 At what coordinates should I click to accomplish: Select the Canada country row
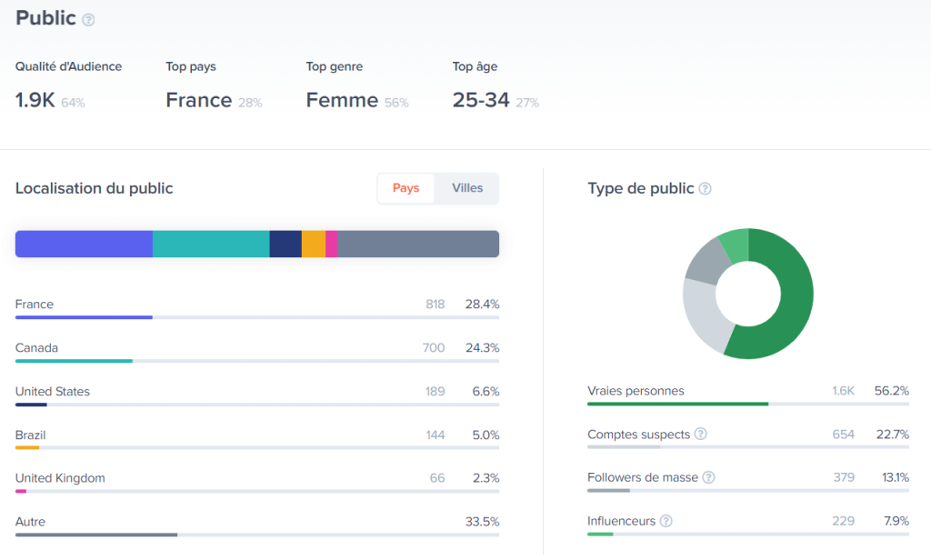tap(257, 350)
